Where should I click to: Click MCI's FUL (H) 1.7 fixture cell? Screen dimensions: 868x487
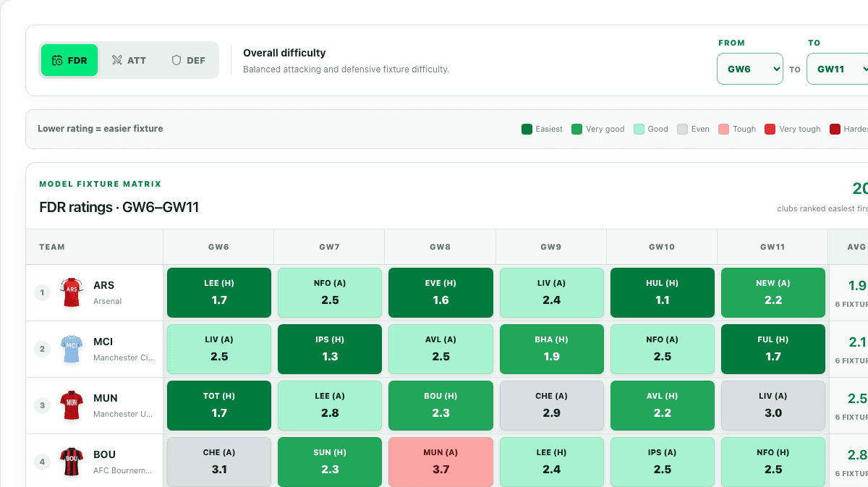[773, 349]
